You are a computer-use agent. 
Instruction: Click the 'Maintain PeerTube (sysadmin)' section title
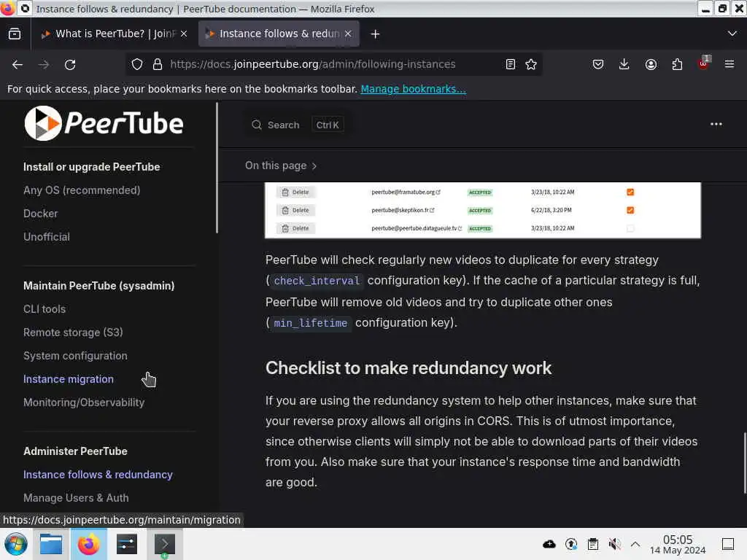pyautogui.click(x=99, y=286)
